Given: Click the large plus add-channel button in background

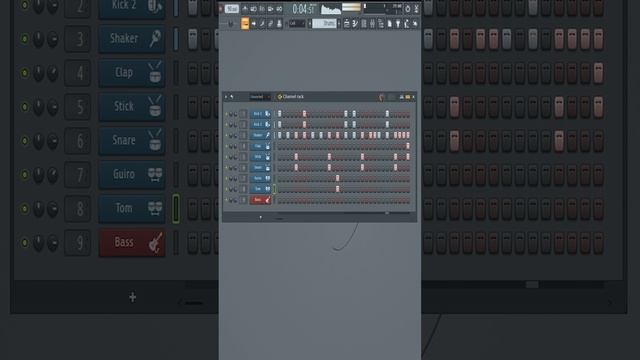Looking at the screenshot, I should click(x=132, y=297).
